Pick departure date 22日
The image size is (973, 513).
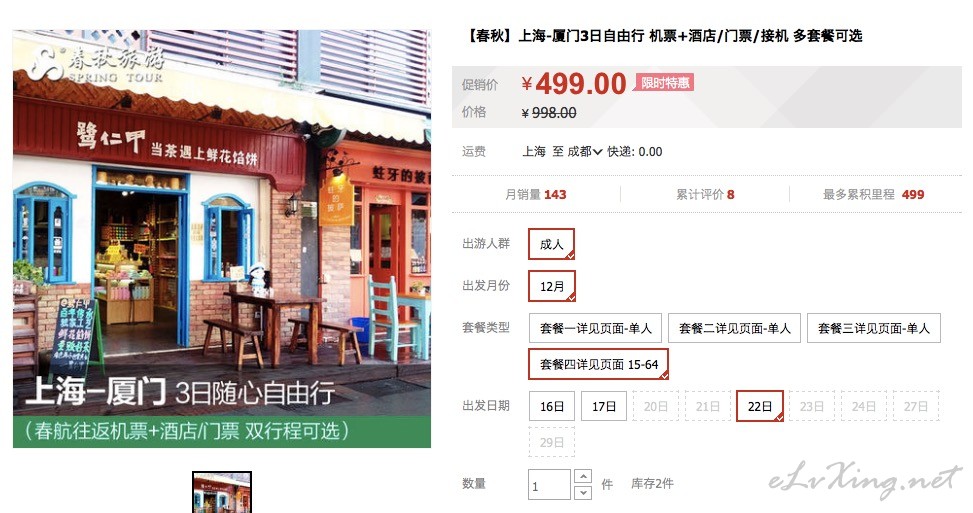tap(760, 406)
